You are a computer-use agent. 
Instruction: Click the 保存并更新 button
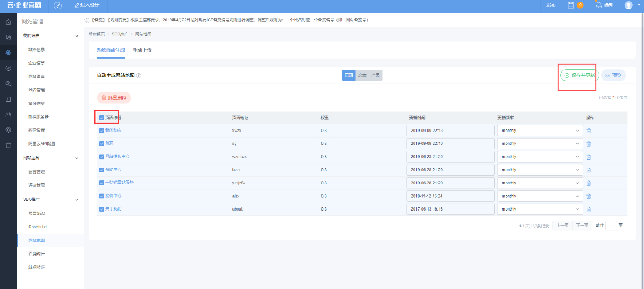580,76
